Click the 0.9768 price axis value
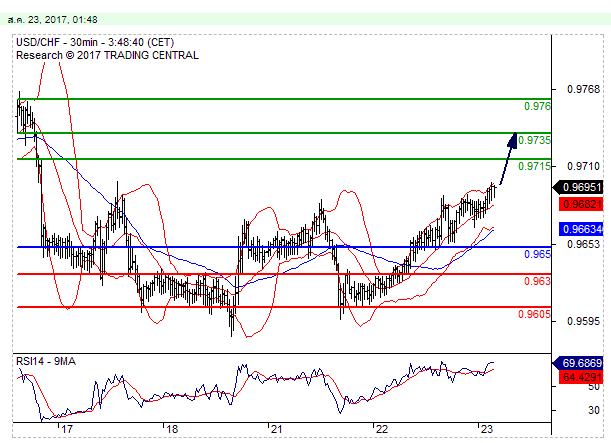The image size is (611, 443). coord(583,89)
